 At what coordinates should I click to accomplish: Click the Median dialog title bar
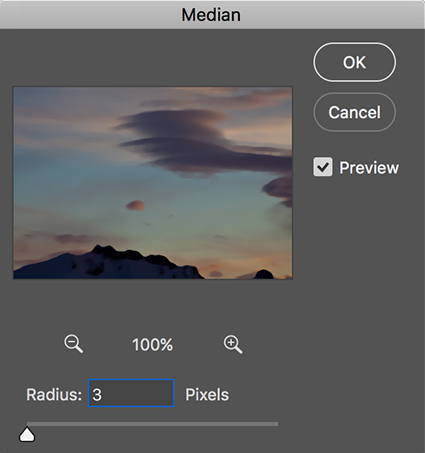coord(212,15)
